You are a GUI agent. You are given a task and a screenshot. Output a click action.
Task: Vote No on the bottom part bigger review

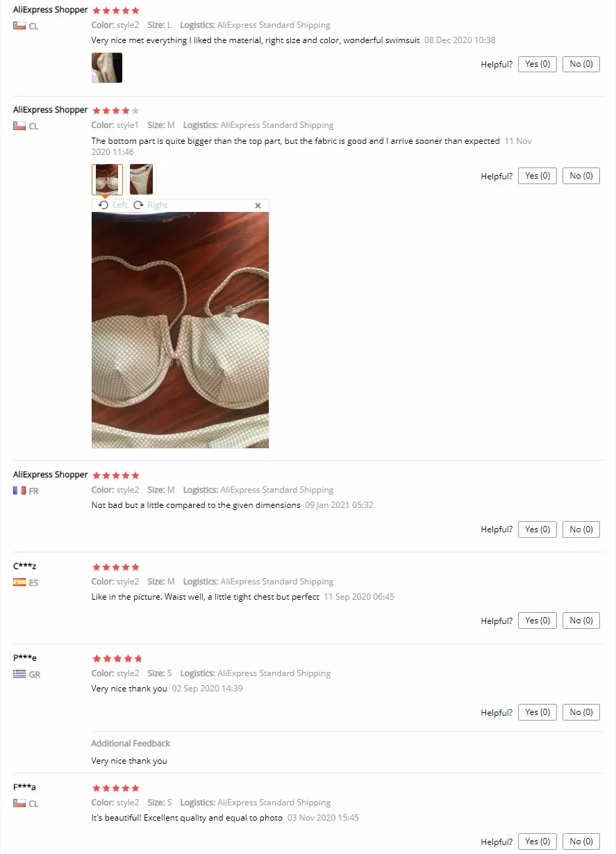click(581, 176)
